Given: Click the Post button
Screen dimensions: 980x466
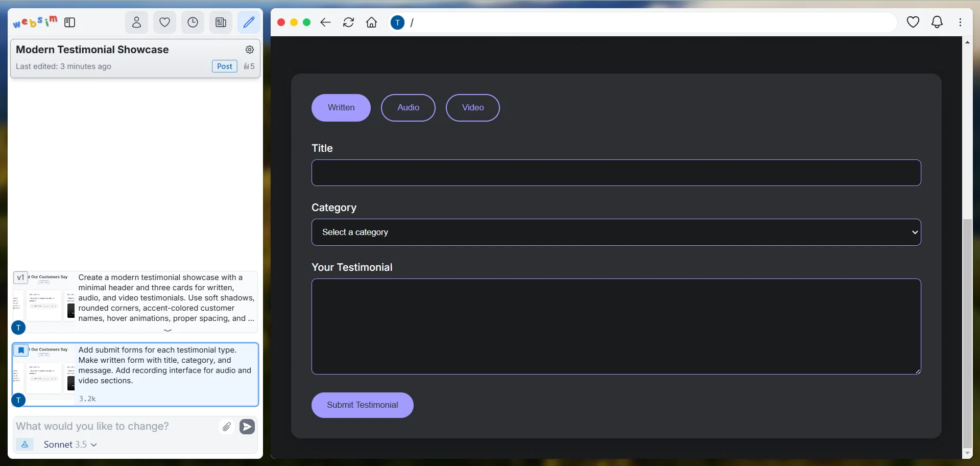Looking at the screenshot, I should click(225, 66).
